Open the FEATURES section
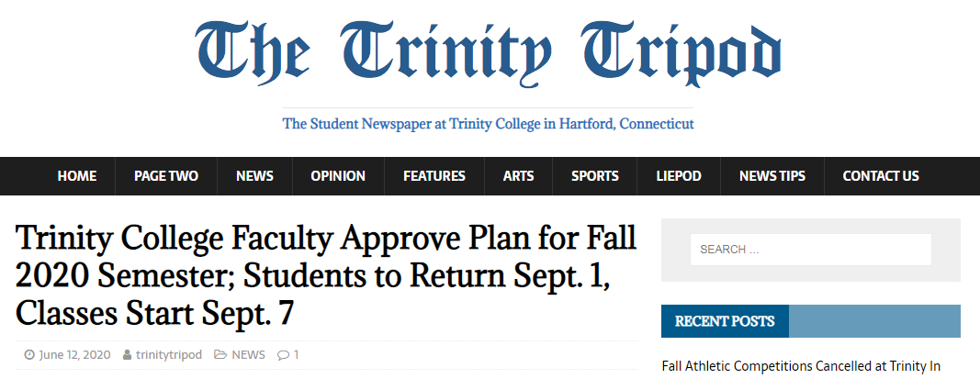The image size is (980, 379). pos(434,176)
